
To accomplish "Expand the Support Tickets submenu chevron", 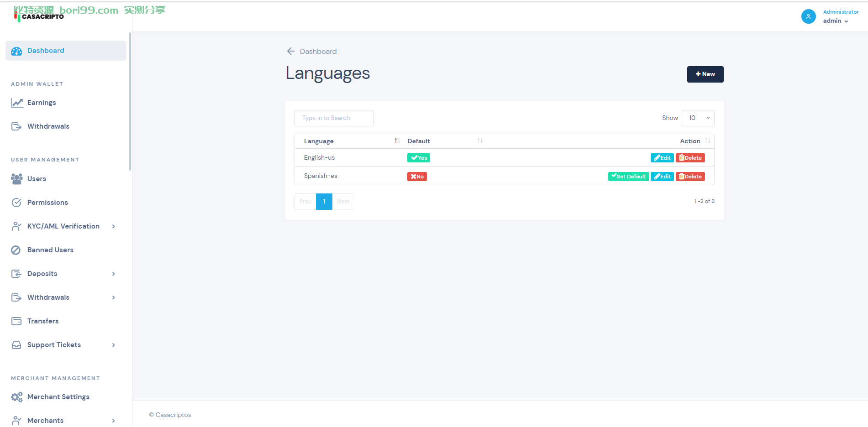I will pyautogui.click(x=114, y=345).
